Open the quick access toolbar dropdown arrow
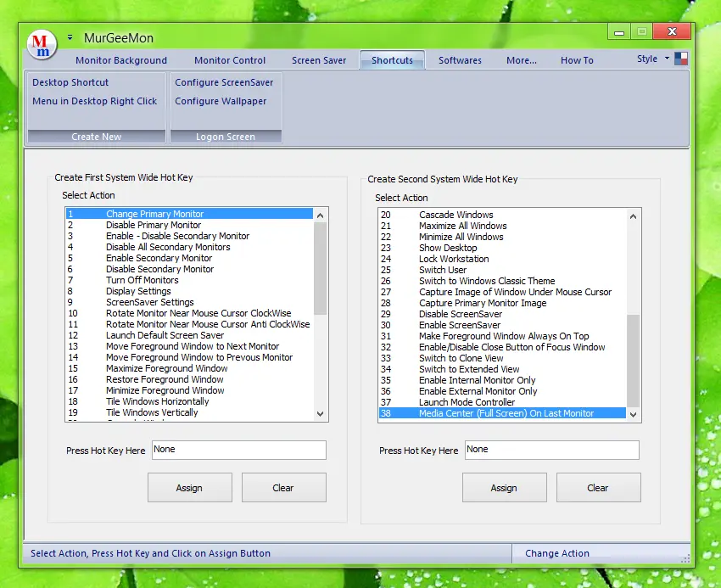 (70, 37)
